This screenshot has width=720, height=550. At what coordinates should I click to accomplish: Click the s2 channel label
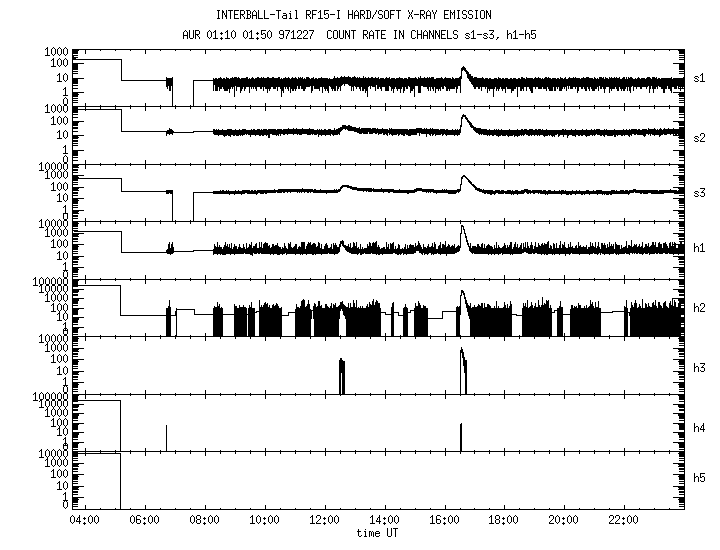(x=699, y=138)
